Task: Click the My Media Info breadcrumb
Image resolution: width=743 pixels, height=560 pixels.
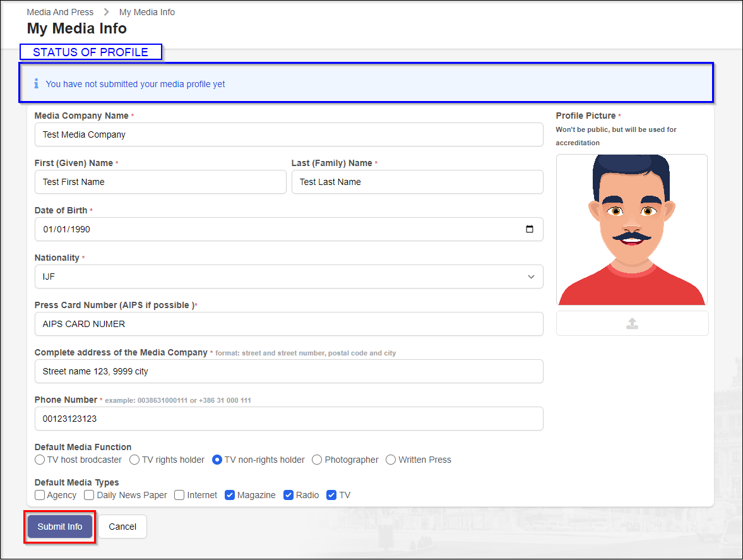Action: pyautogui.click(x=147, y=12)
